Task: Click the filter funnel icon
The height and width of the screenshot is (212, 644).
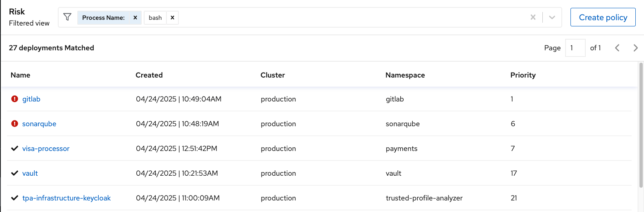Action: click(x=67, y=17)
